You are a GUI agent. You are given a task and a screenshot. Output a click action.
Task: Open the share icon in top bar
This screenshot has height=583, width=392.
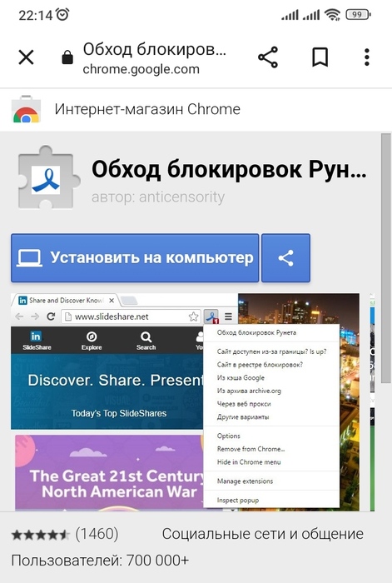click(x=268, y=57)
